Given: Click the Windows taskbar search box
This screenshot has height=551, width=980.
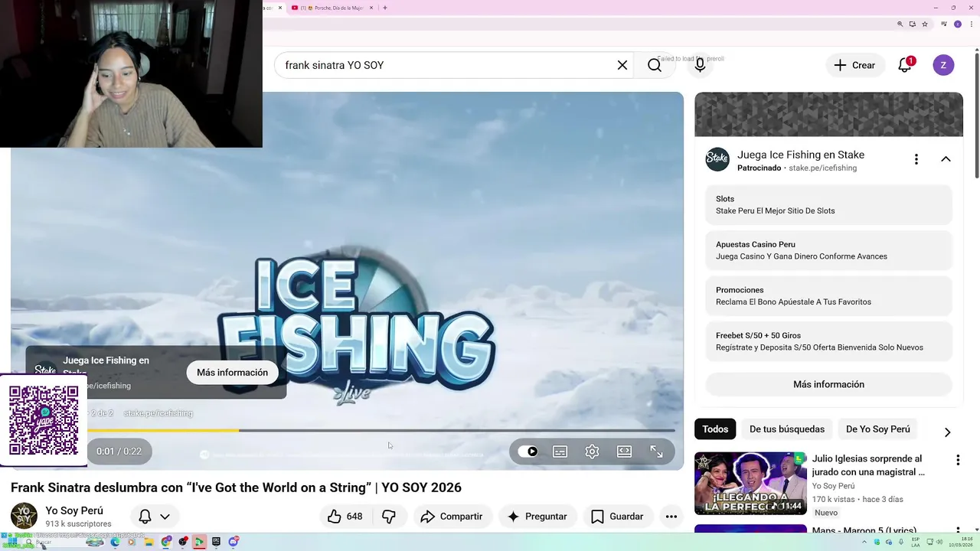Looking at the screenshot, I should pos(65,542).
